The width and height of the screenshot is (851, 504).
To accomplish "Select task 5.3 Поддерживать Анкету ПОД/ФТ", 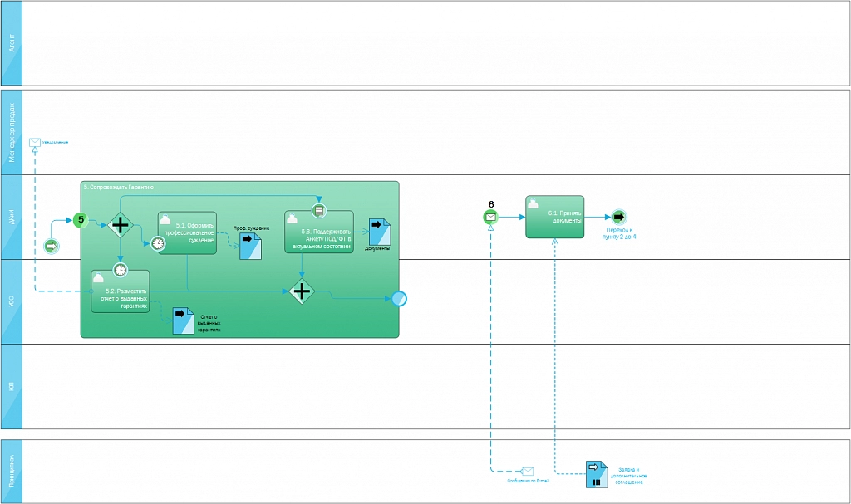I will [x=319, y=232].
